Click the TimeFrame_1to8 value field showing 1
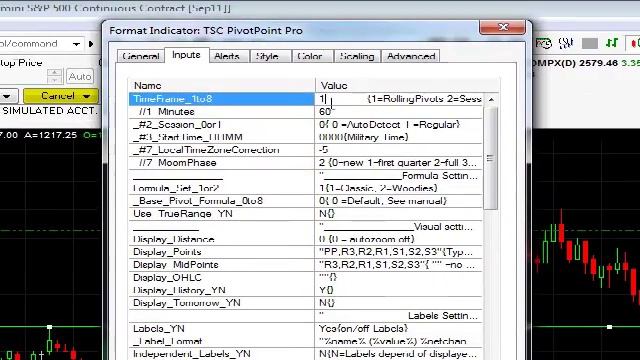Image resolution: width=640 pixels, height=360 pixels. (x=398, y=99)
